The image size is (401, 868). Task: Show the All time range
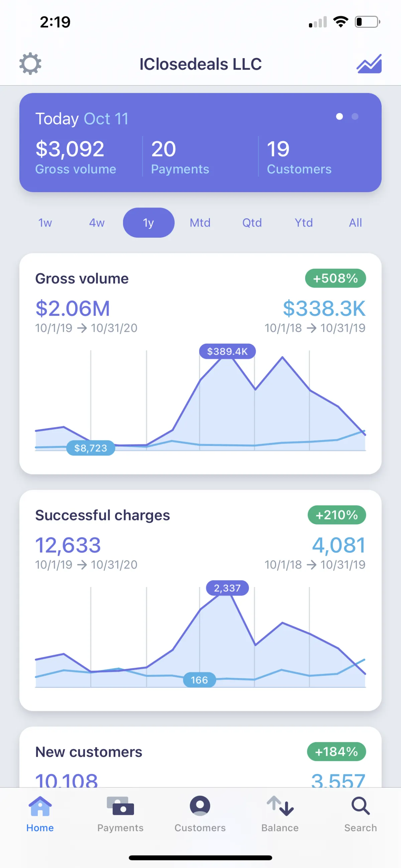pyautogui.click(x=356, y=223)
